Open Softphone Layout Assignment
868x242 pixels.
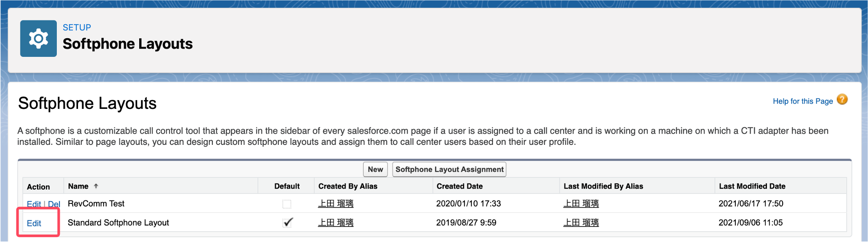(449, 170)
